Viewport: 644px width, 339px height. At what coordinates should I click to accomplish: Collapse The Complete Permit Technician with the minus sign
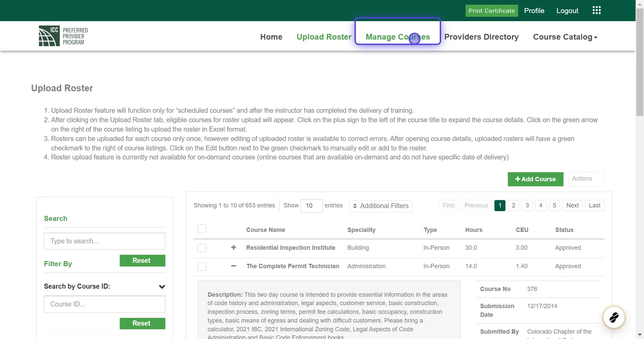click(x=233, y=266)
